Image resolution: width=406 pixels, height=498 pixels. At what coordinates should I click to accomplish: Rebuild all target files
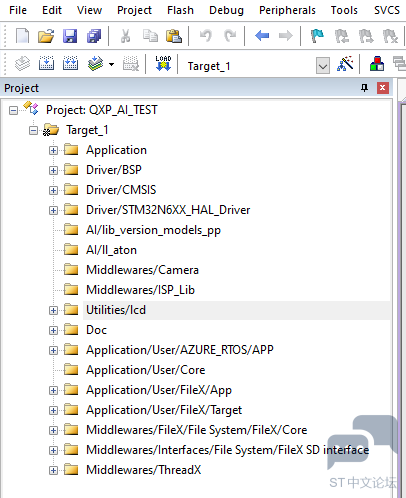click(70, 63)
